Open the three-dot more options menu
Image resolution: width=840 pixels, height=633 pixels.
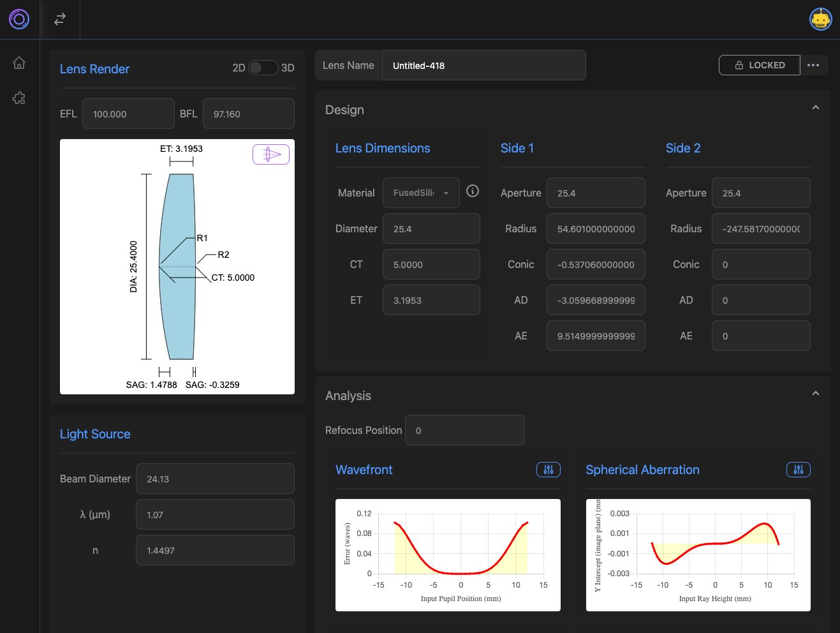(x=813, y=65)
